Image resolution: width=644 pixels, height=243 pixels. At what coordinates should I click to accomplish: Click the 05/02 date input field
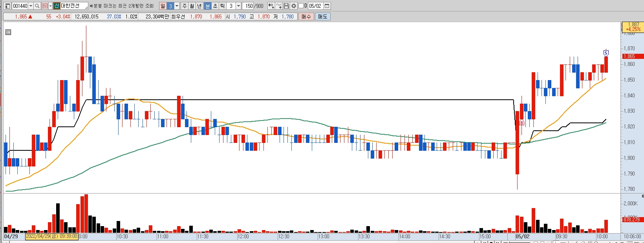point(315,6)
